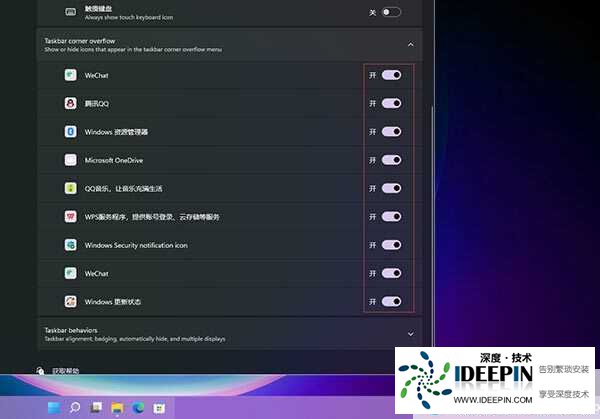Click the 'Windows 资源管理器' label text
This screenshot has width=600, height=419.
pos(116,132)
